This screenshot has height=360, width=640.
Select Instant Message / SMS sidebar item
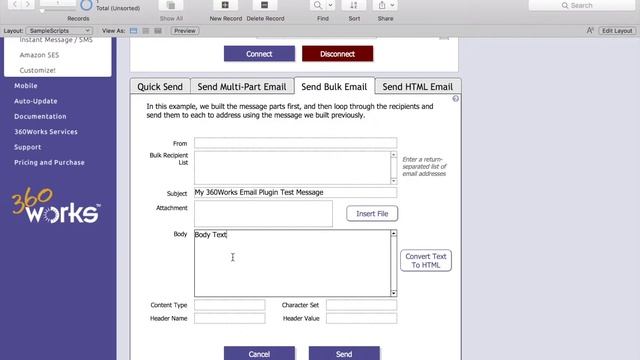click(56, 40)
